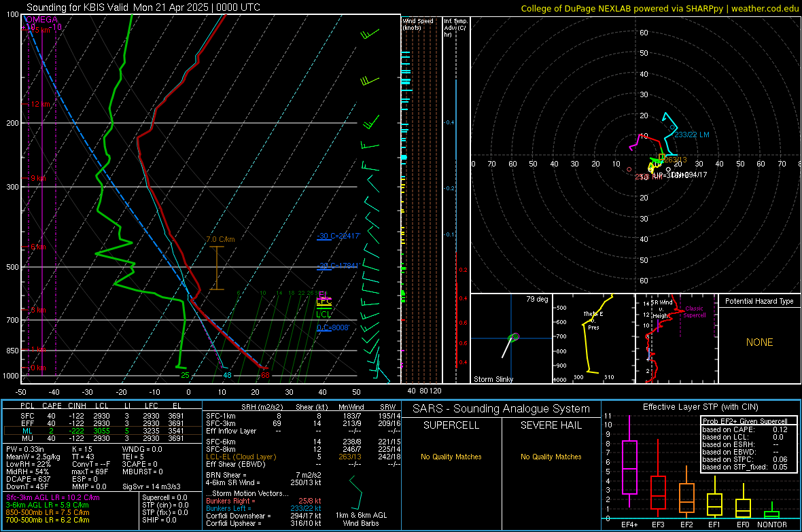Click the Corfidi Upshear = 316/10 kt line
Viewport: 802px width, 532px height.
264,523
